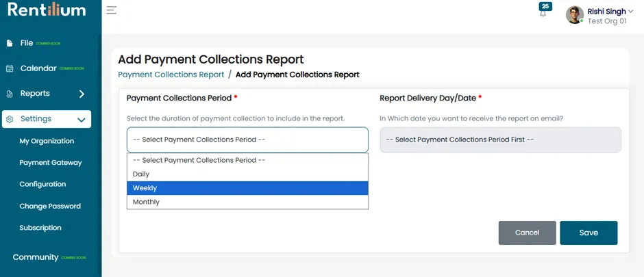
Task: Click the Test Org 01 label
Action: click(x=607, y=21)
